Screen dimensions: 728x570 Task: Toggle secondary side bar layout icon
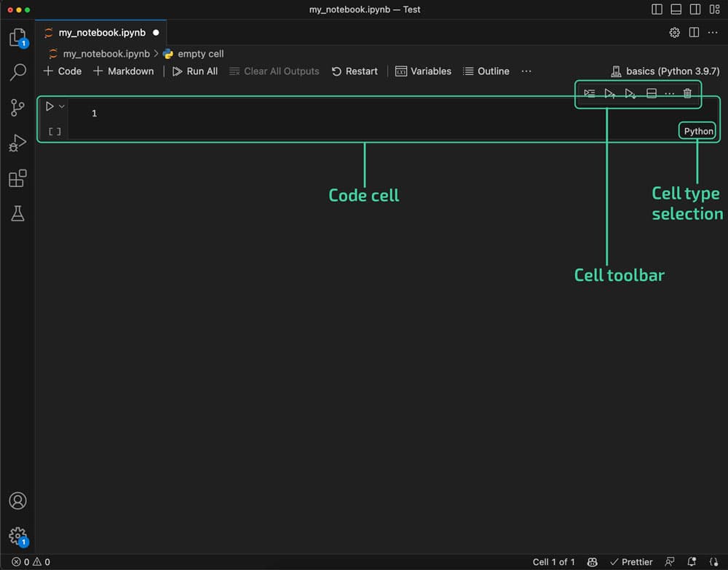click(695, 9)
